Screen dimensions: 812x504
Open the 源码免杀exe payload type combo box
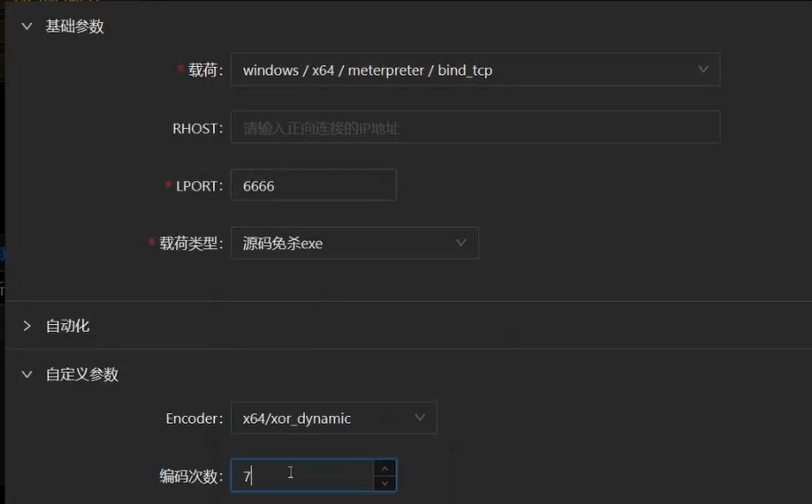343,243
